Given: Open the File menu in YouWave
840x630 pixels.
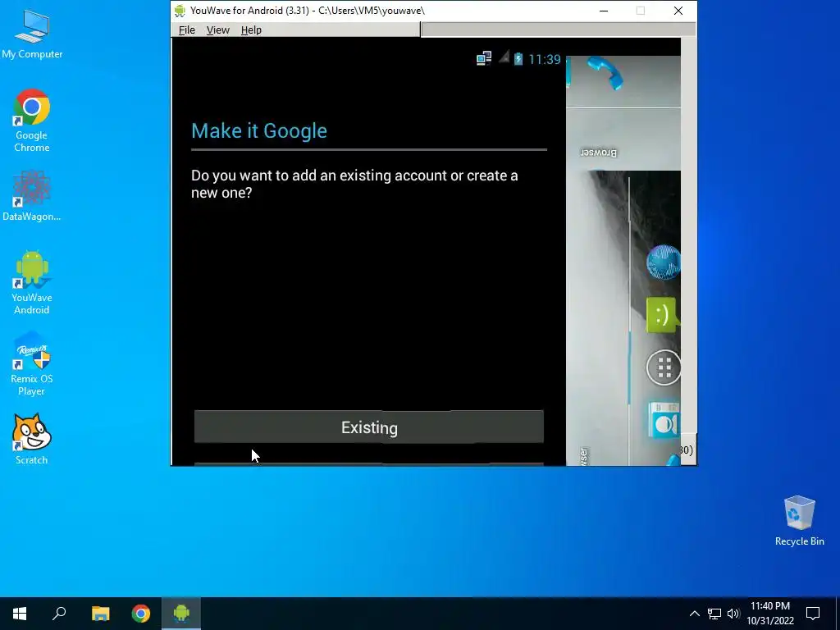Looking at the screenshot, I should [x=186, y=30].
